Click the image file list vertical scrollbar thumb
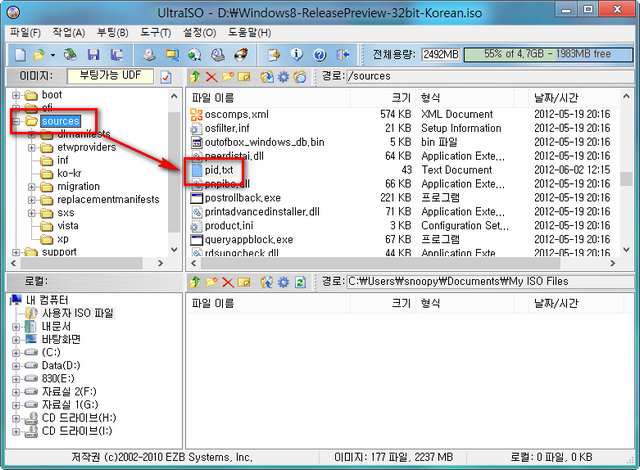Image resolution: width=640 pixels, height=470 pixels. (x=626, y=179)
